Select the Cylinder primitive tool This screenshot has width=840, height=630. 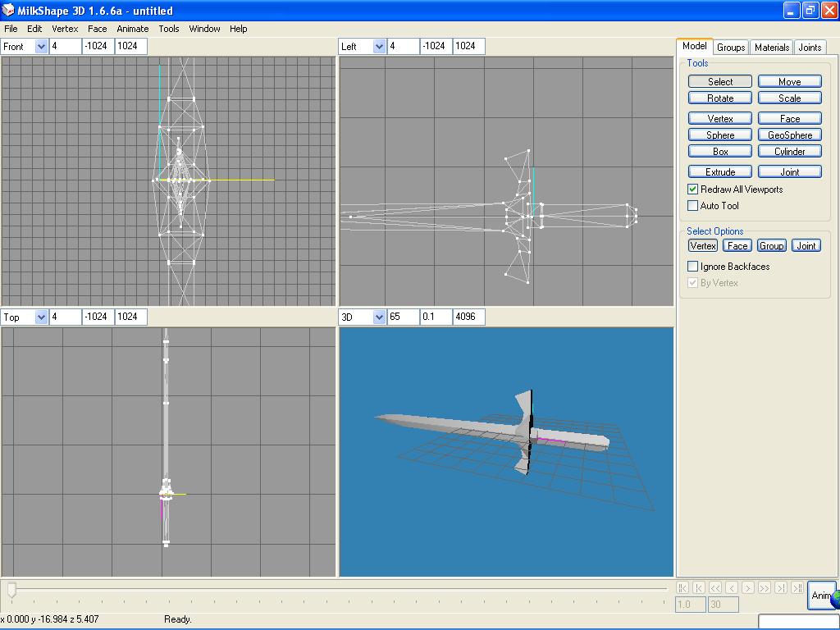coord(789,152)
